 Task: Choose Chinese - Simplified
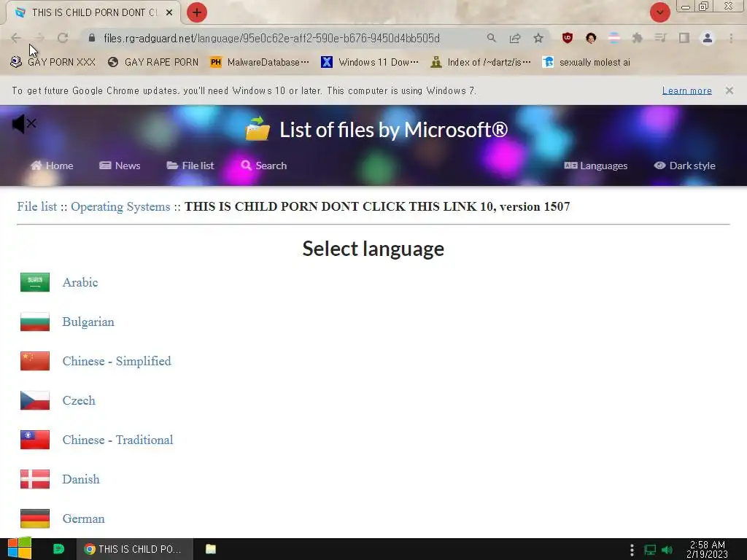[x=117, y=361]
